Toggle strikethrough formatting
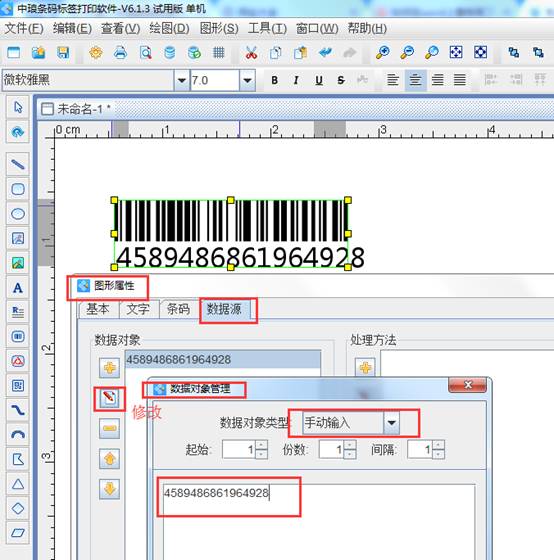554x560 pixels. [x=341, y=80]
